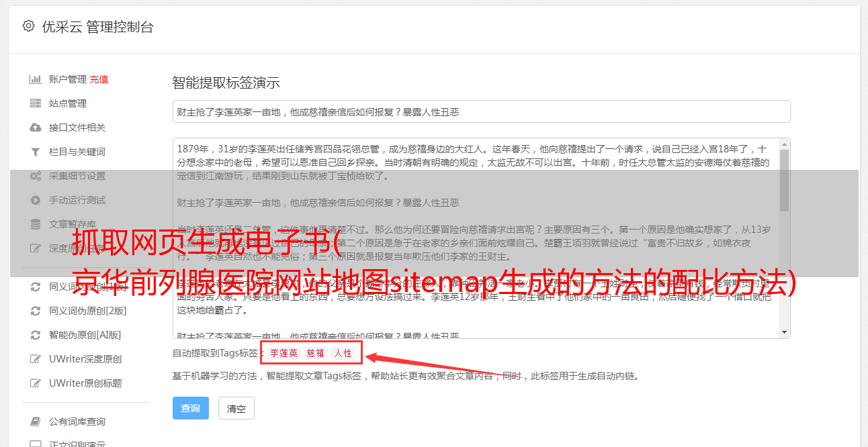Click the textarea vertical scrollbar thumb
The image size is (868, 447).
[x=784, y=181]
